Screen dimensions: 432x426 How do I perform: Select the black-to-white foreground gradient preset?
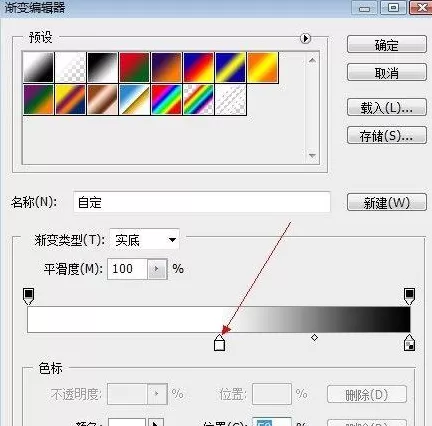point(38,67)
